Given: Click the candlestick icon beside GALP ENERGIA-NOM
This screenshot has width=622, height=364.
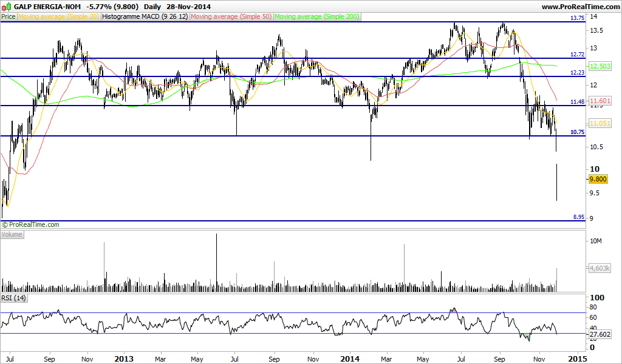Looking at the screenshot, I should pos(6,7).
